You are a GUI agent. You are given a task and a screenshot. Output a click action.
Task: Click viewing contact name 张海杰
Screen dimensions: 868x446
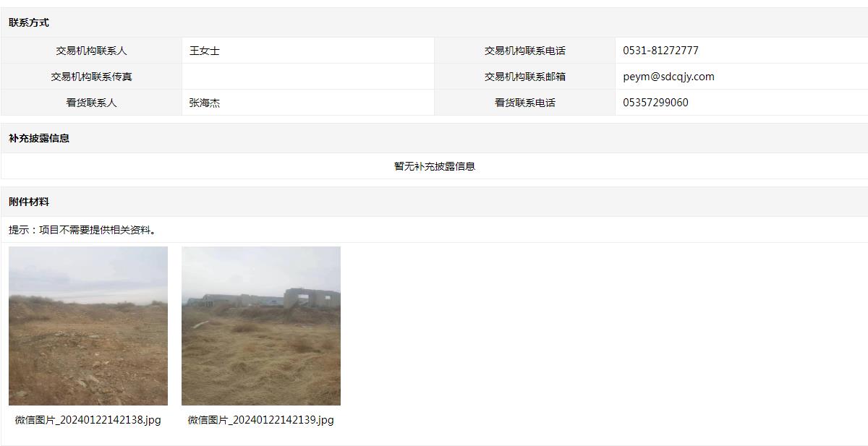205,103
